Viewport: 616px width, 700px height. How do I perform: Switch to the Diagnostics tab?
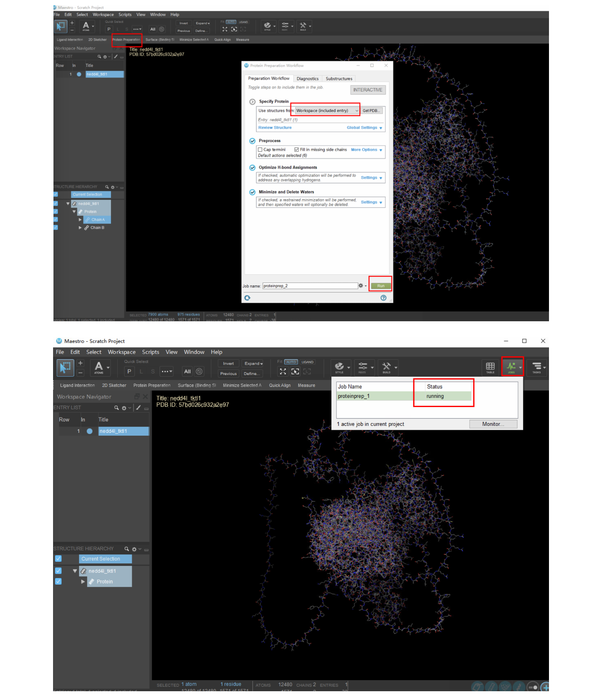[308, 79]
